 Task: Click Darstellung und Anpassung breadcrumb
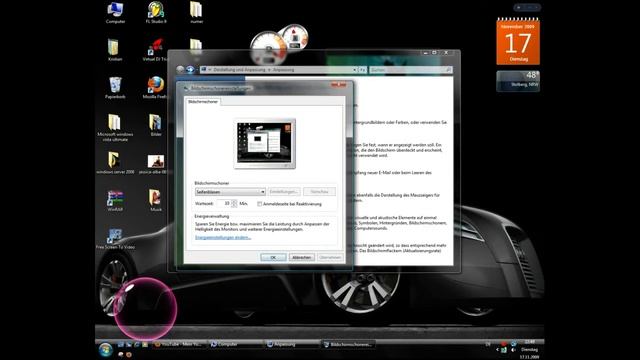(239, 70)
